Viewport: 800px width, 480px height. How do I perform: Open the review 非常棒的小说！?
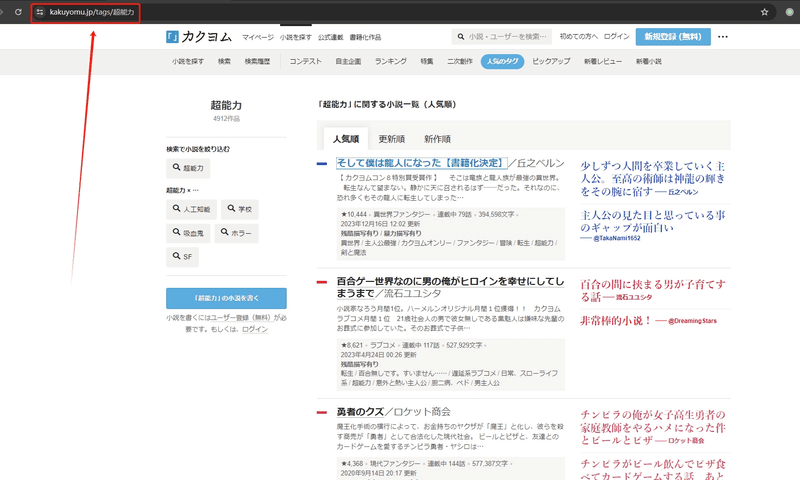click(616, 321)
